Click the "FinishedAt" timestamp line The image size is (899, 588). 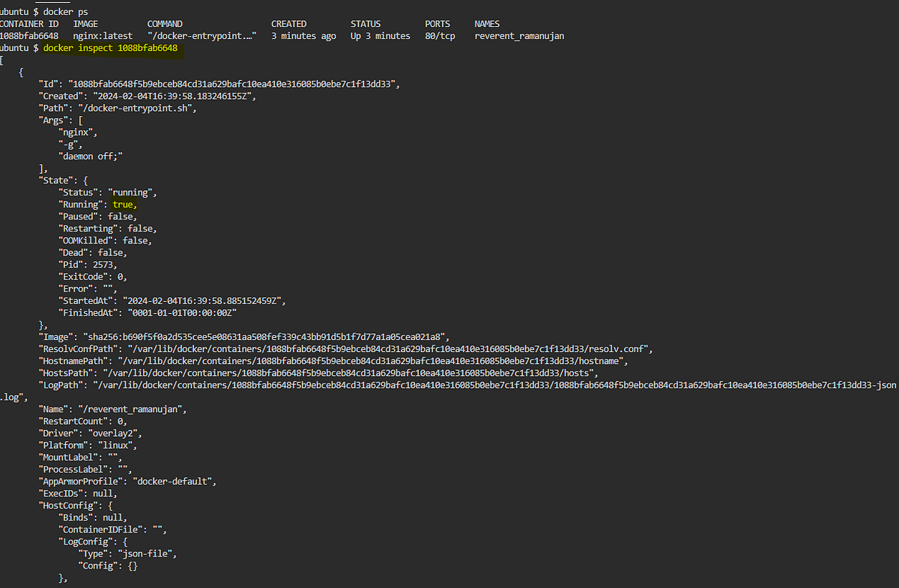(148, 312)
